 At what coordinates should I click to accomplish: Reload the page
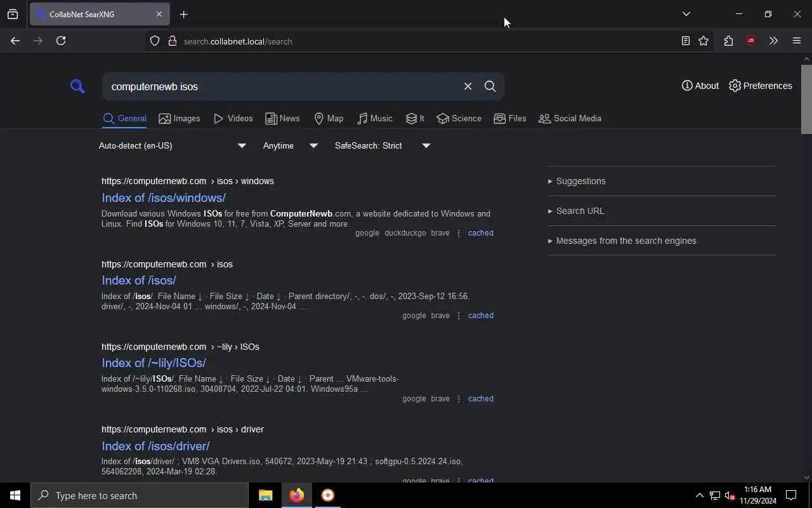(x=61, y=41)
